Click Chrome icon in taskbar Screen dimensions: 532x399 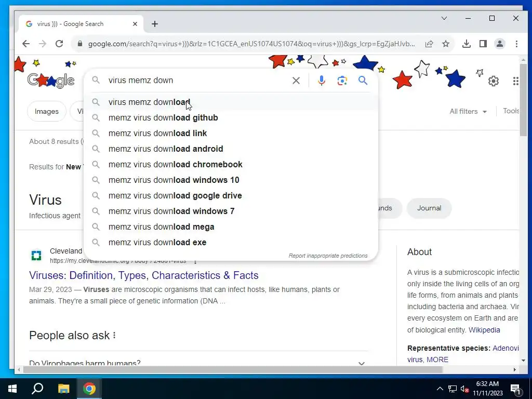(89, 389)
